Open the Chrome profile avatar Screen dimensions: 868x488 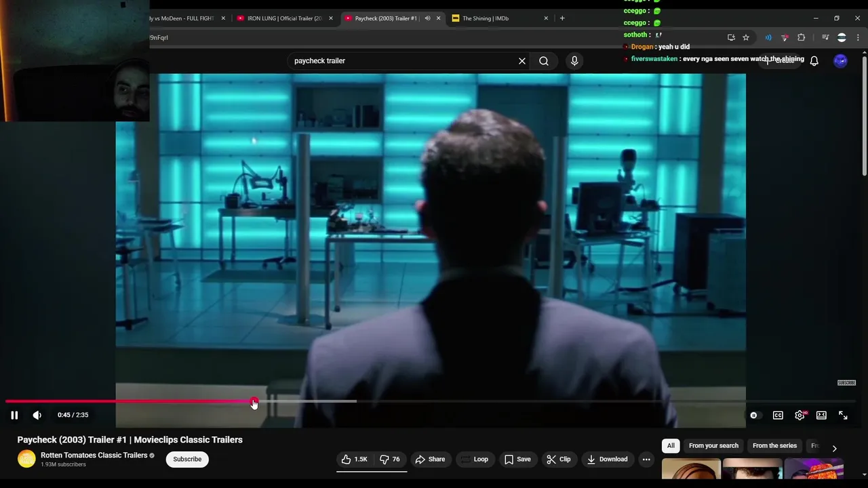tap(842, 38)
